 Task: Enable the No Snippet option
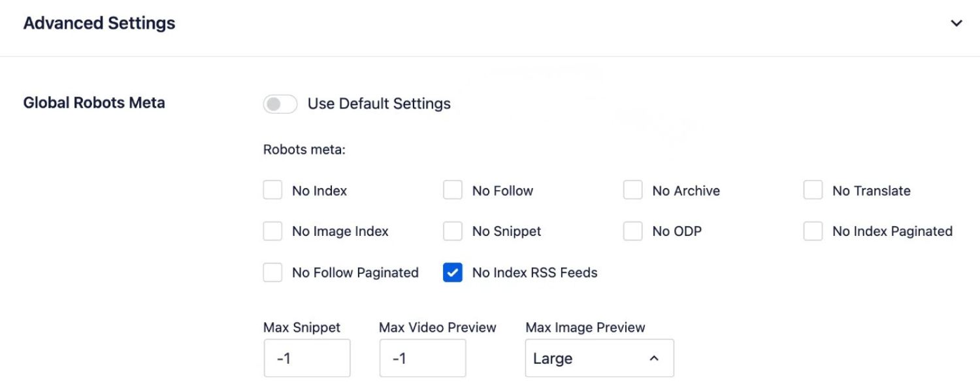[x=453, y=231]
